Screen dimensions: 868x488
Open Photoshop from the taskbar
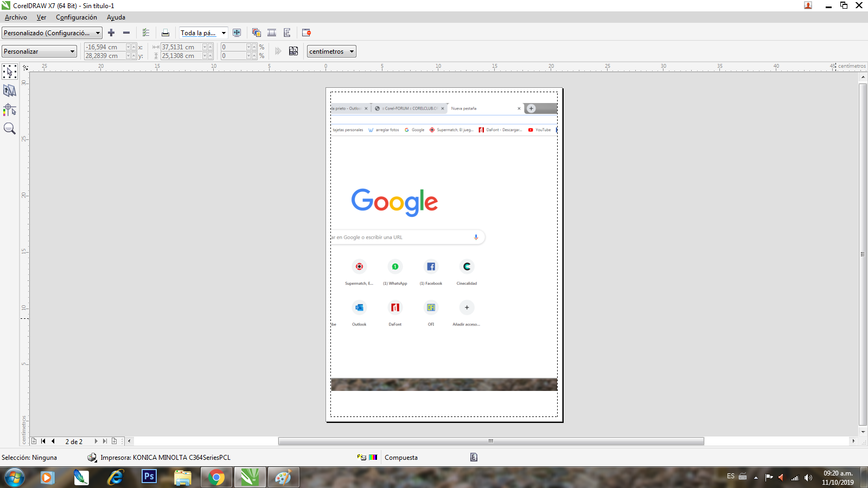click(149, 477)
